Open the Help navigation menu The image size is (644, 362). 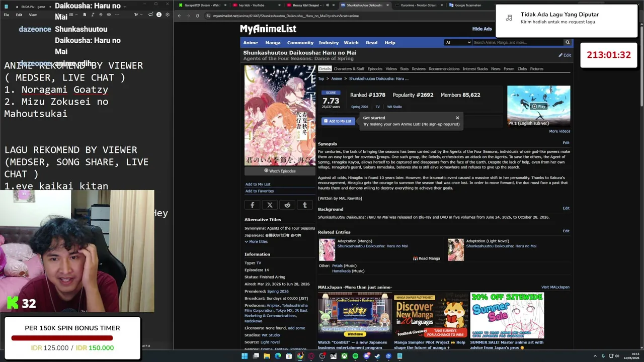coord(390,43)
